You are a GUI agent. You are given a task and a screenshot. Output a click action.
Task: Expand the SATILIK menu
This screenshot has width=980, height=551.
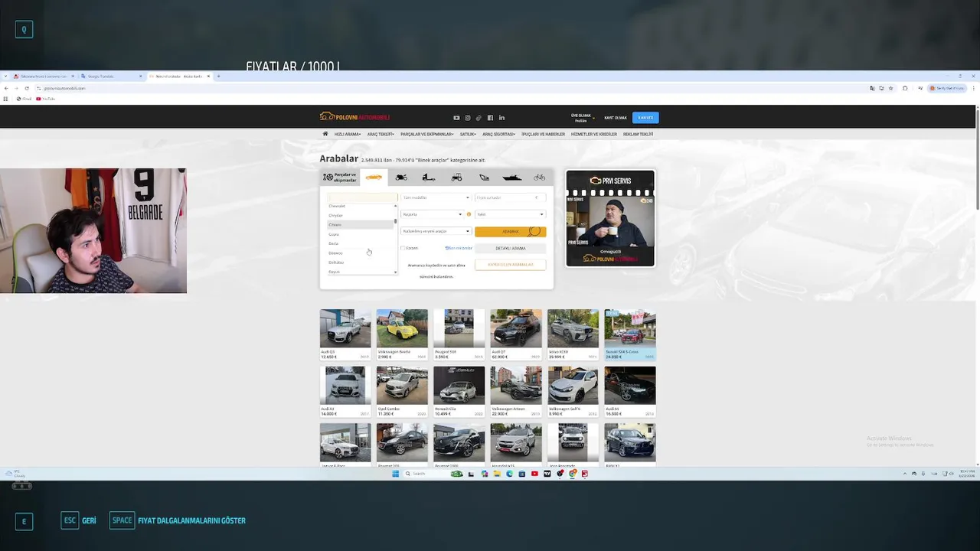coord(468,134)
